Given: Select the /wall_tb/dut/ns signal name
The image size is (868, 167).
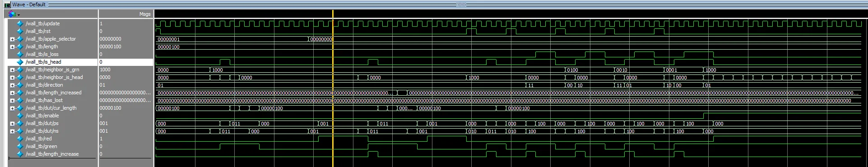Looking at the screenshot, I should click(42, 131).
